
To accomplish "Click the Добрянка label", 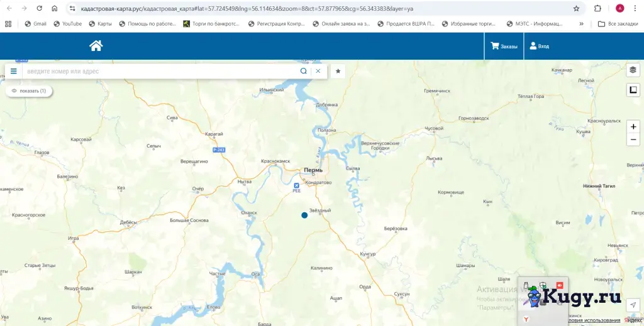I will point(327,105).
